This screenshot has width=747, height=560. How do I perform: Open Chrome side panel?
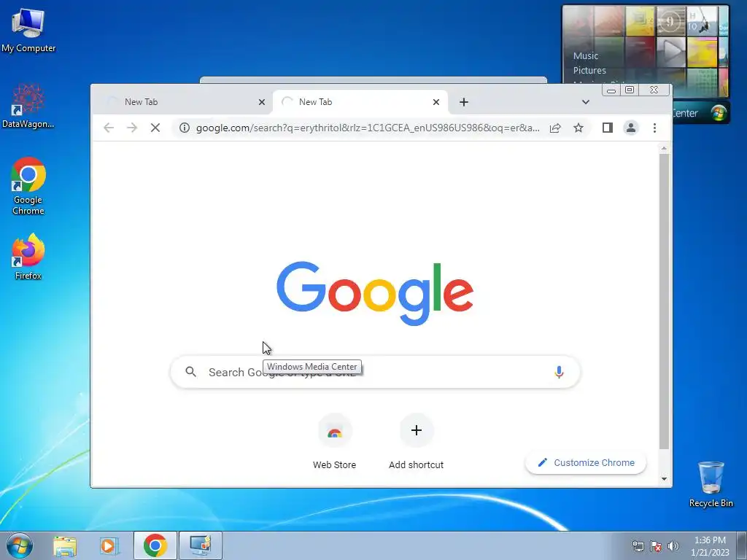[x=608, y=128]
